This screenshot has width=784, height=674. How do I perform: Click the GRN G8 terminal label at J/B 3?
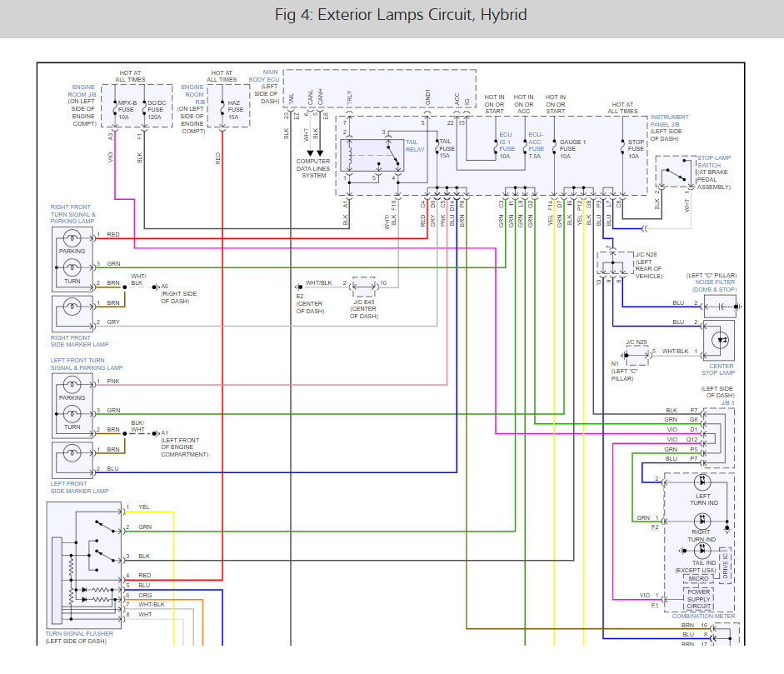[x=681, y=420]
